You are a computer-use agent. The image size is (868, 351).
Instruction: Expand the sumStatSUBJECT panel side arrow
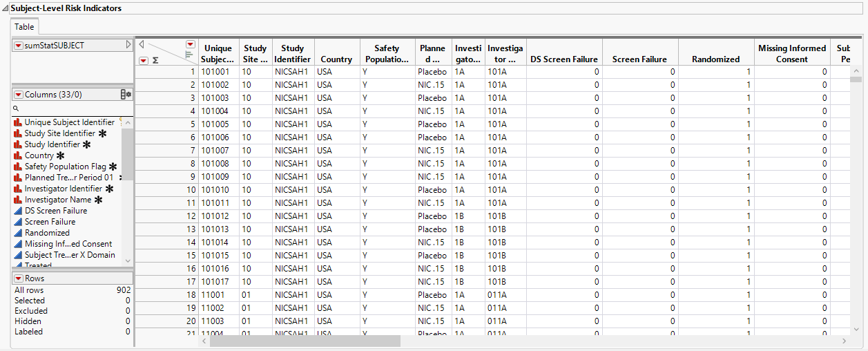tap(128, 45)
